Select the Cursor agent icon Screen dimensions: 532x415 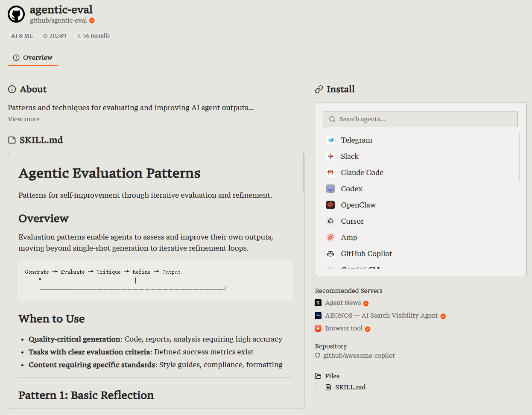click(x=330, y=221)
